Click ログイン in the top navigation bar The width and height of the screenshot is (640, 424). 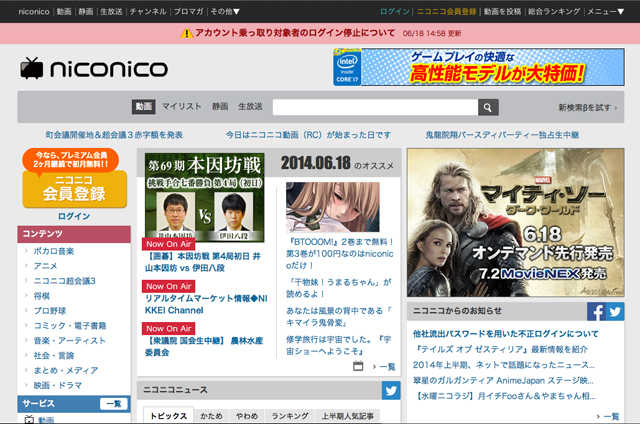point(395,11)
